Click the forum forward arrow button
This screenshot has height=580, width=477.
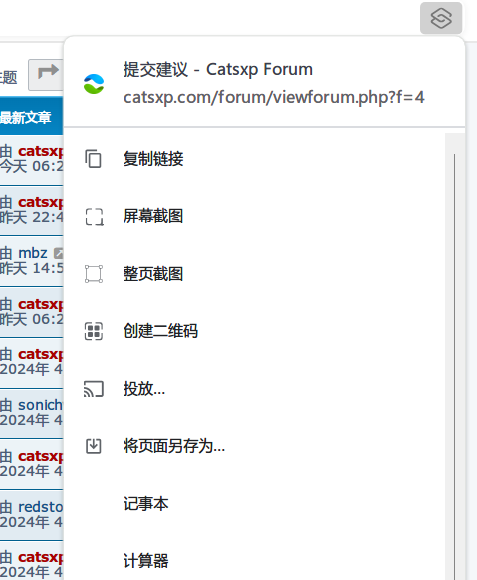click(46, 75)
